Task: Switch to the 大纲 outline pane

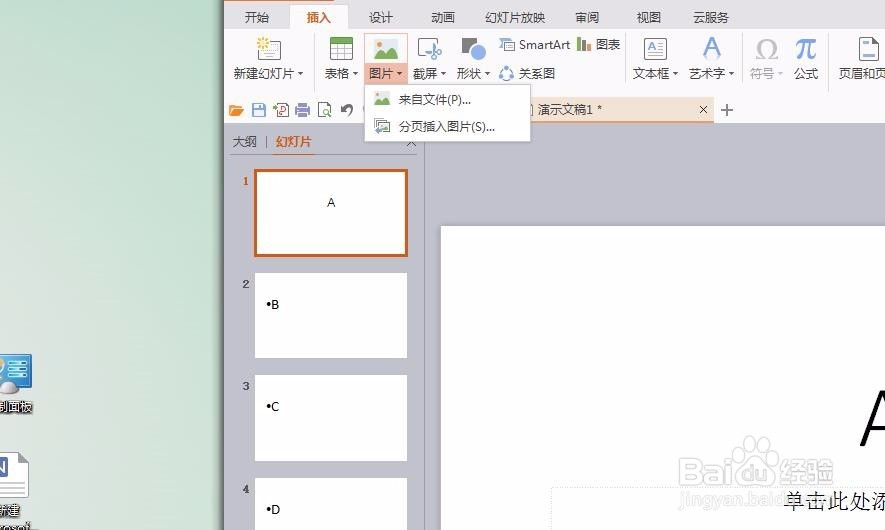Action: (244, 142)
